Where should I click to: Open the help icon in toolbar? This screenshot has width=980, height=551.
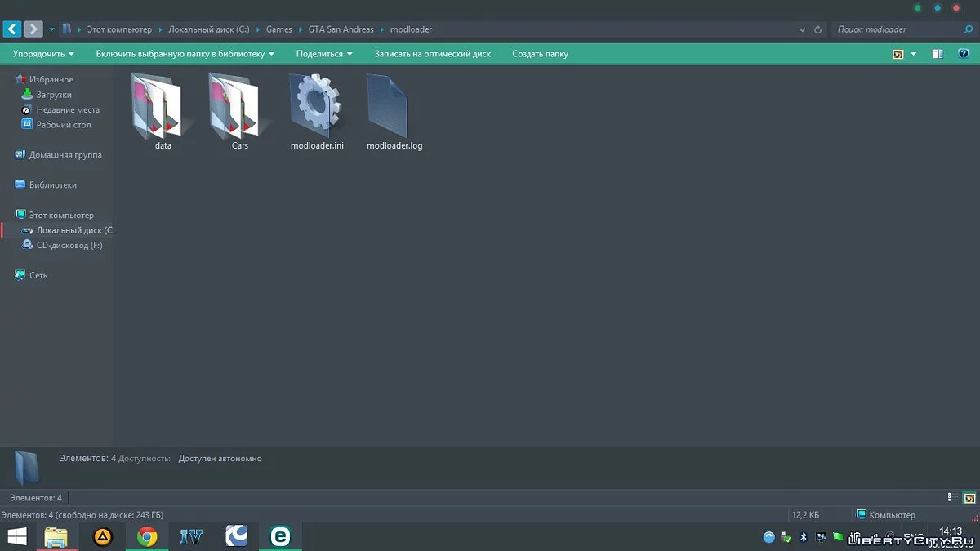point(963,54)
